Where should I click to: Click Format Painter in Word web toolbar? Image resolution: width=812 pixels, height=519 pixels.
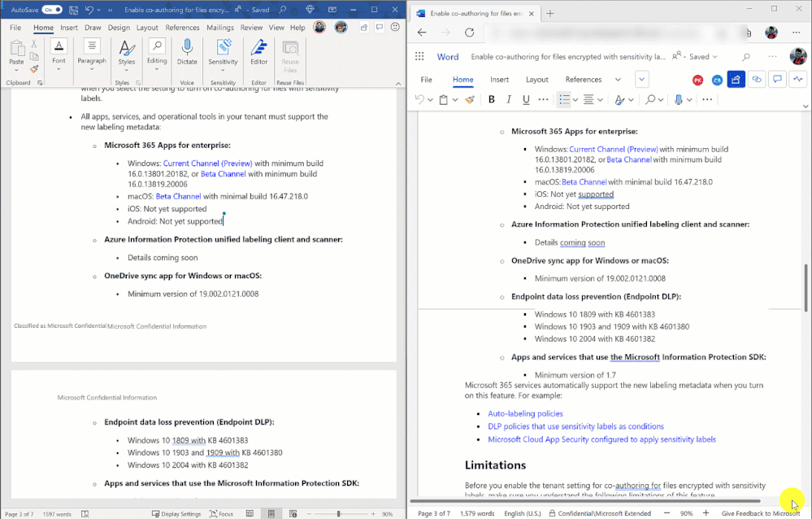pyautogui.click(x=470, y=99)
